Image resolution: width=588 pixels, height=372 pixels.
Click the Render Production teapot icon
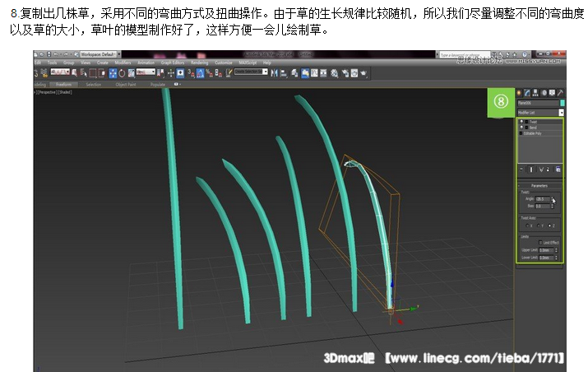coord(363,73)
